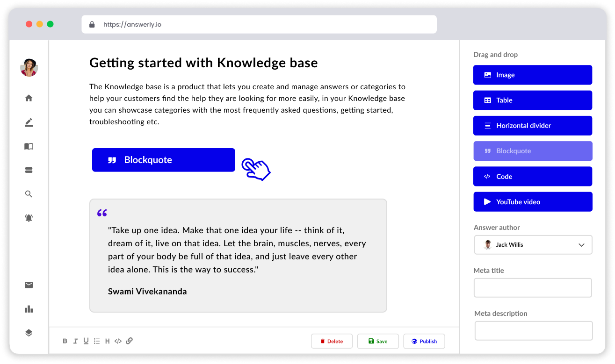Save the answer with Save button

378,341
